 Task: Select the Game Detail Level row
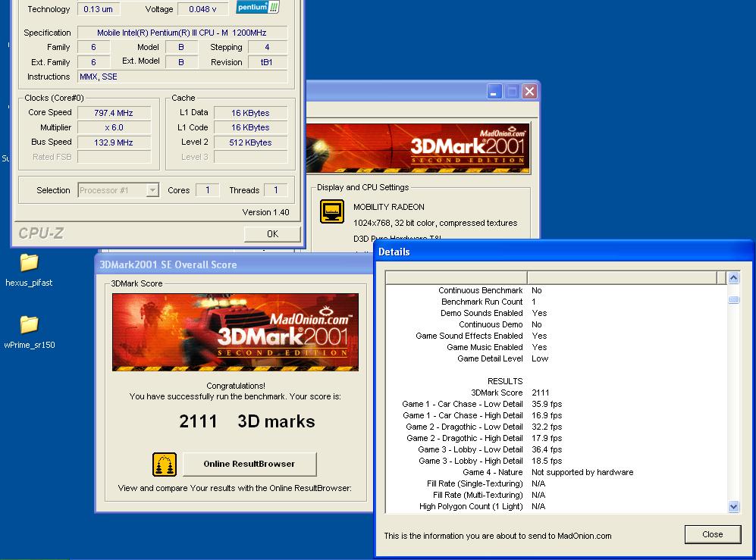coord(557,358)
